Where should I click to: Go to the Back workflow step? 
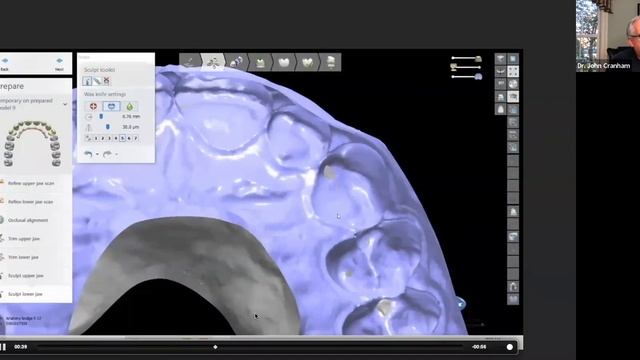point(5,64)
